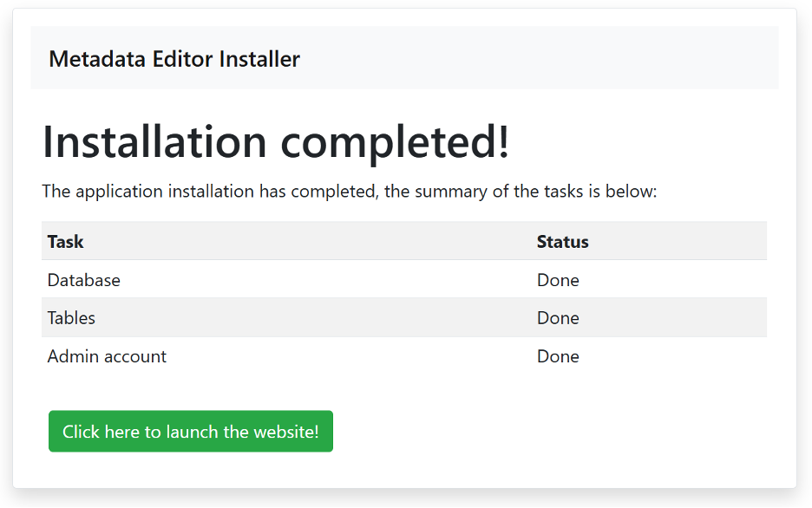The image size is (812, 508).
Task: Click Done status for Tables
Action: pos(558,317)
